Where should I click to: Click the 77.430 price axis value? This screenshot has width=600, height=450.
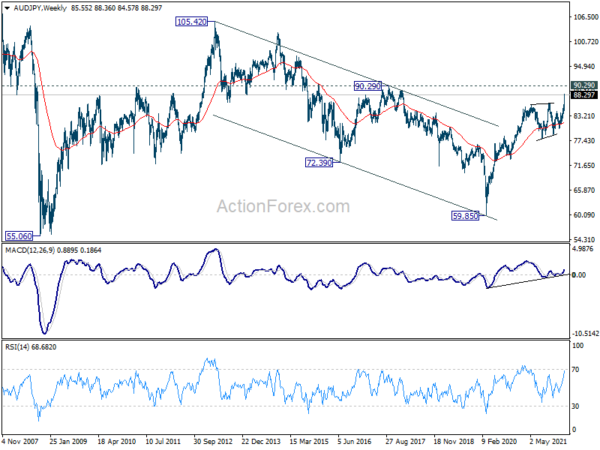[584, 141]
